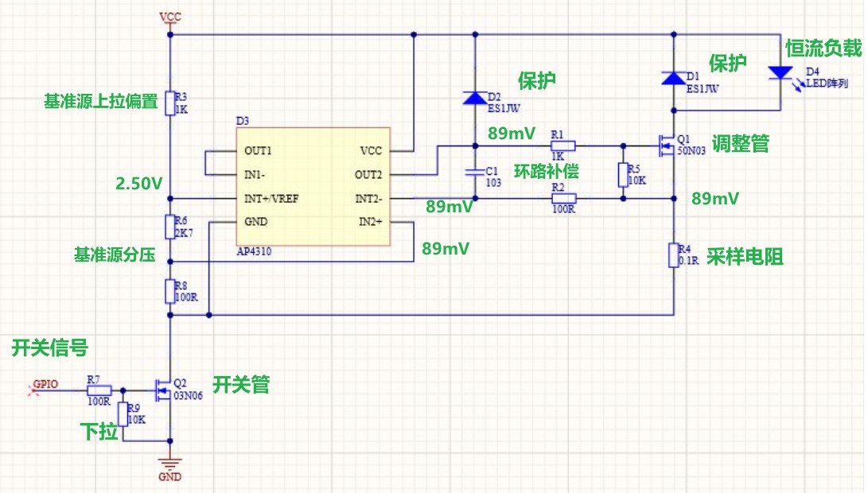Viewport: 868px width, 493px height.
Task: Click the 基准源上拉偏置 annotation
Action: 101,101
